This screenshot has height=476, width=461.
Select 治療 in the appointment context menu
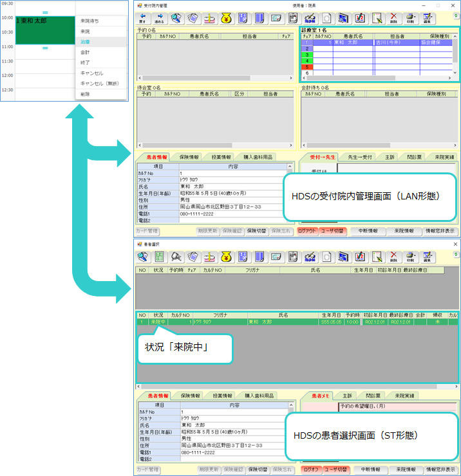pos(86,42)
